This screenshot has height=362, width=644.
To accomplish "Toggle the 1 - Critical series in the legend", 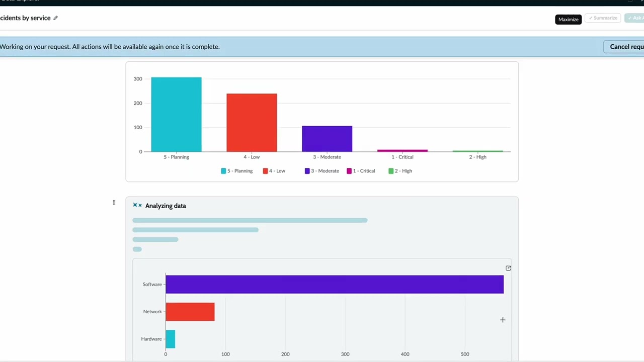I will click(361, 171).
